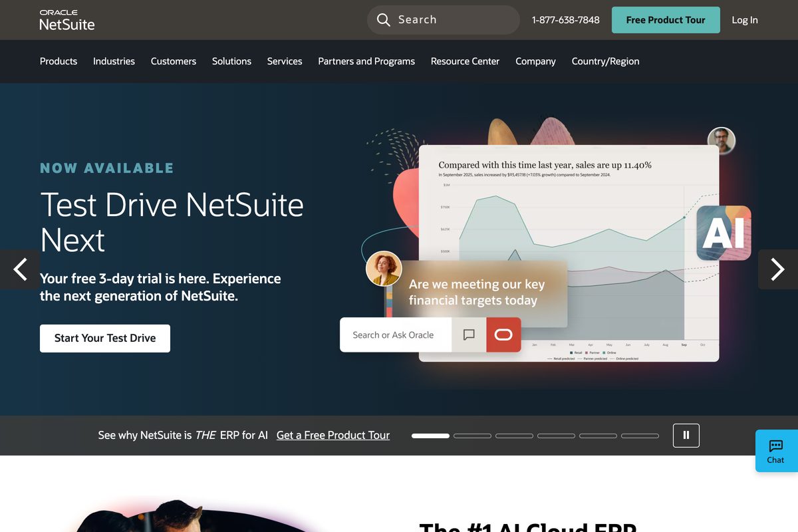Click the man's avatar above the chart
The height and width of the screenshot is (532, 798).
722,141
